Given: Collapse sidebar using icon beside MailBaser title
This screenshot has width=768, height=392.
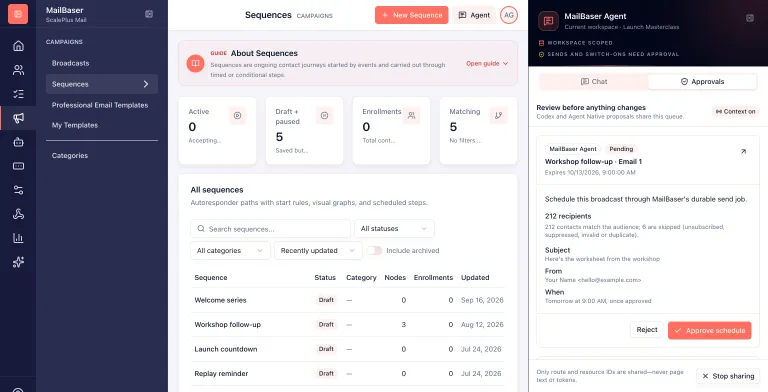Looking at the screenshot, I should [149, 14].
